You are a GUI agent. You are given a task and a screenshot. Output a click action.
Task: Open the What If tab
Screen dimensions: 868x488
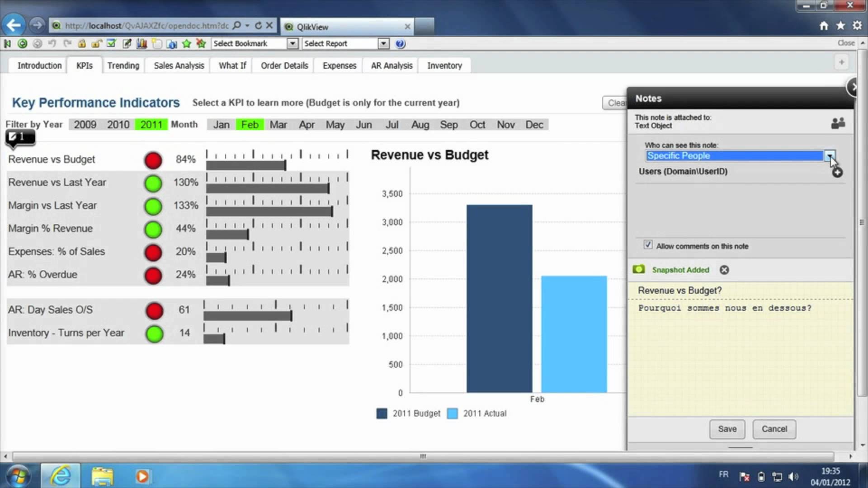(x=231, y=65)
